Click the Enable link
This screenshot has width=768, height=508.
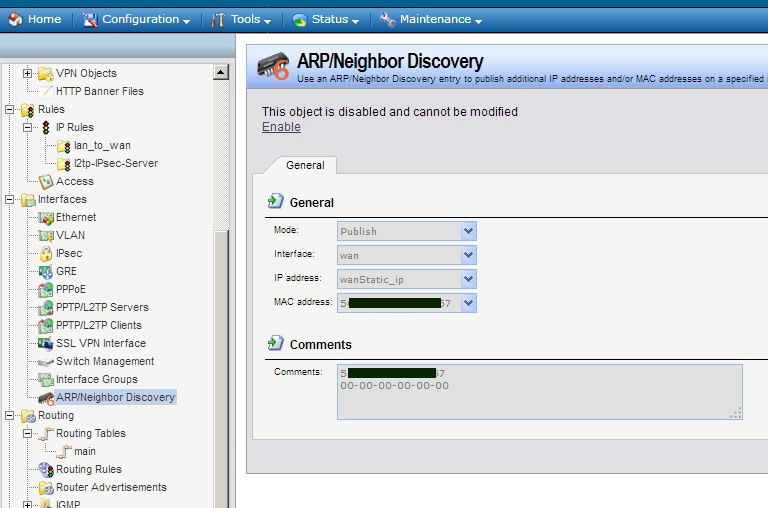[x=281, y=127]
